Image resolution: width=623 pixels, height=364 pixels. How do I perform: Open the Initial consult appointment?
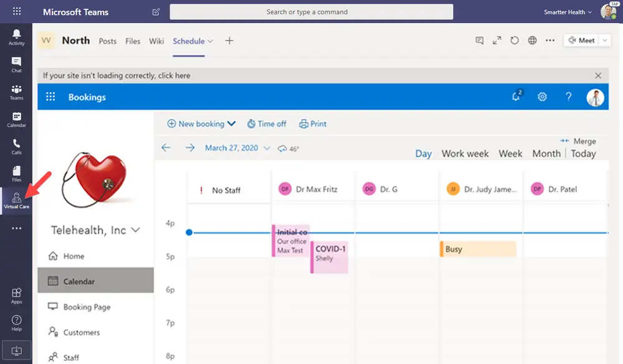point(291,241)
